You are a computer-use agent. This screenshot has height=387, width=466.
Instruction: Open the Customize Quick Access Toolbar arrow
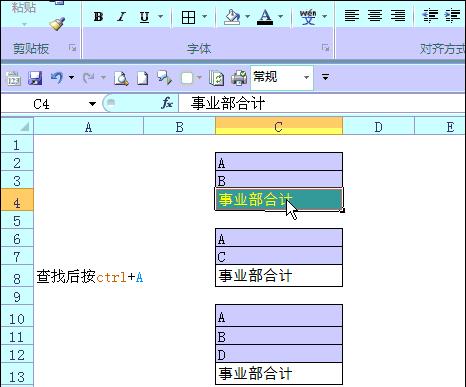point(325,77)
